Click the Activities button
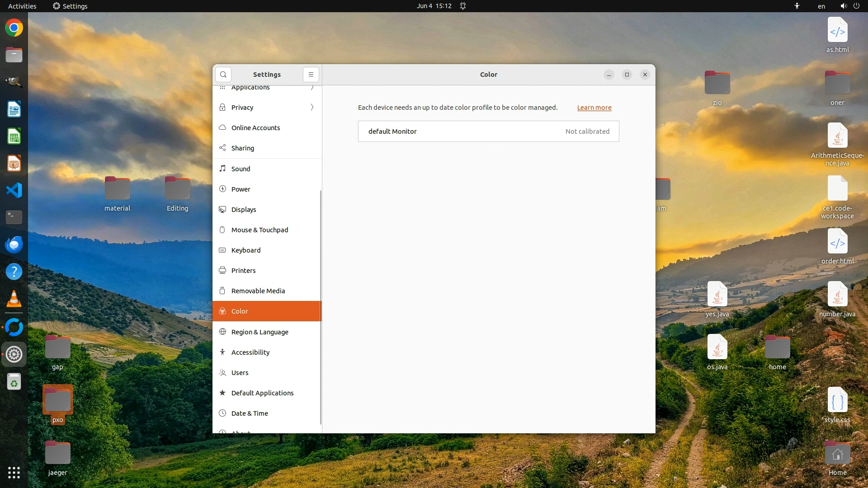 [22, 6]
